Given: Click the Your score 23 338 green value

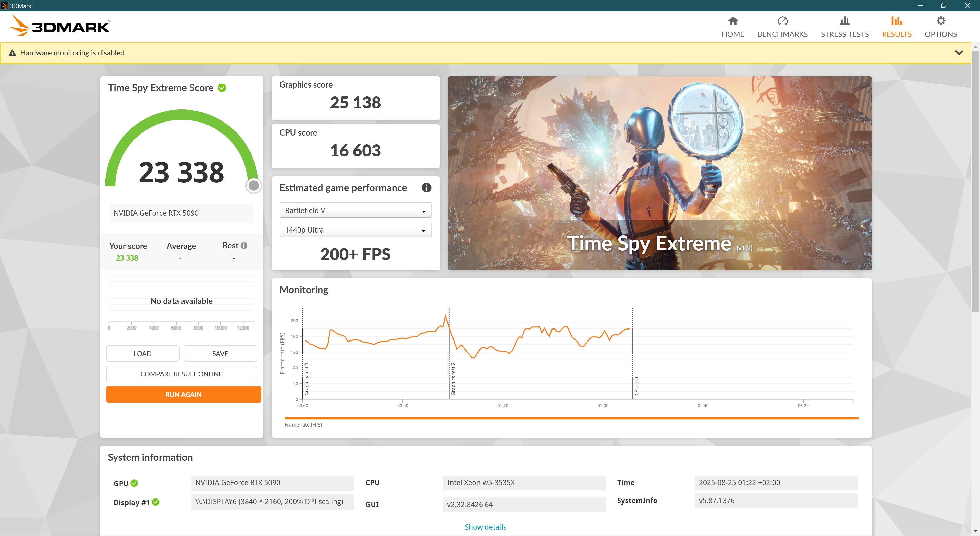Looking at the screenshot, I should [x=127, y=258].
